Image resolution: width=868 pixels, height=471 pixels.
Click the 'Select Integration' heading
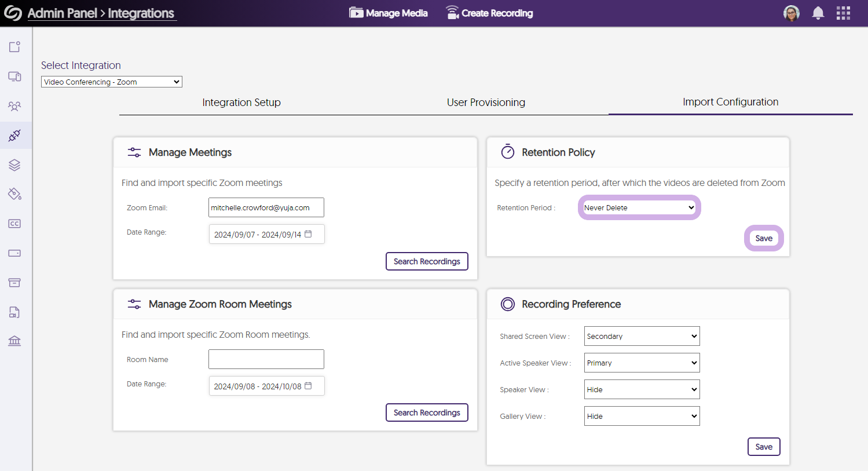coord(81,65)
